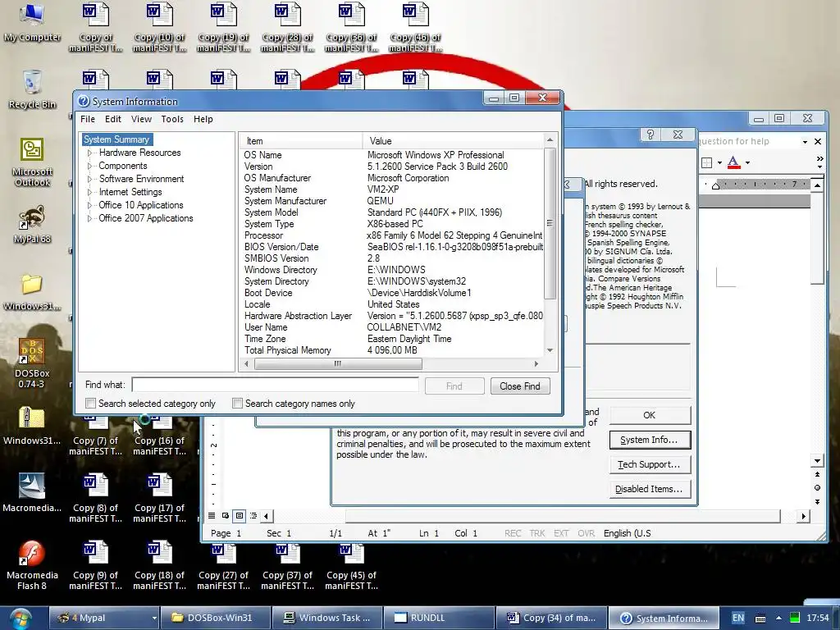Select the OS Name row

391,155
